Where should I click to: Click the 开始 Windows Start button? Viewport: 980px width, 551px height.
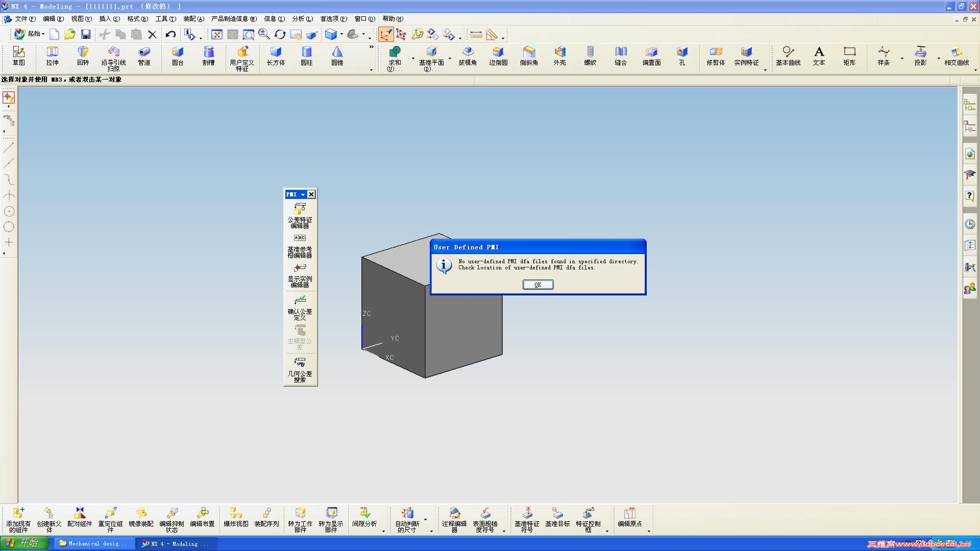tap(23, 543)
